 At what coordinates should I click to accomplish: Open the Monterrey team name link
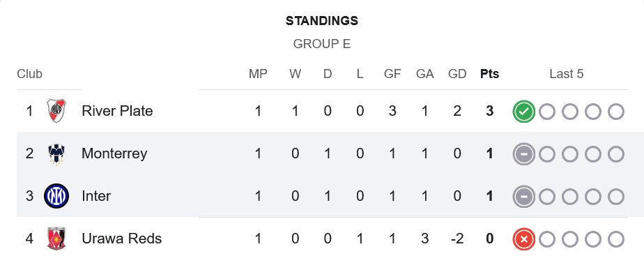(114, 153)
